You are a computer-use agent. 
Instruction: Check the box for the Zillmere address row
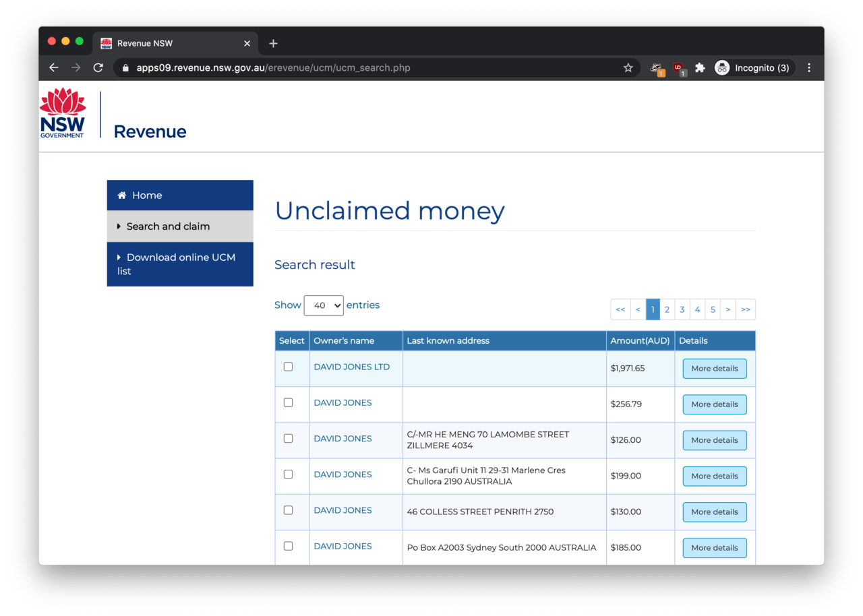pyautogui.click(x=289, y=438)
